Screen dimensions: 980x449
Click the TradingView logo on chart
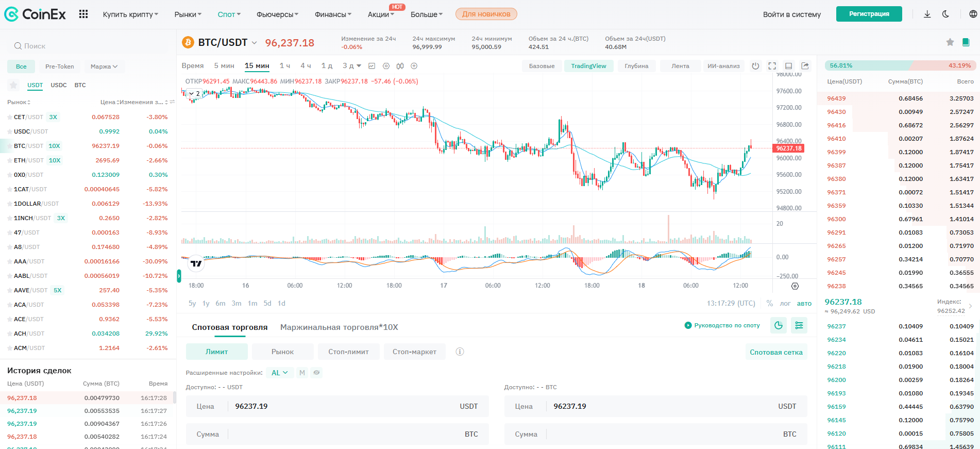(196, 263)
